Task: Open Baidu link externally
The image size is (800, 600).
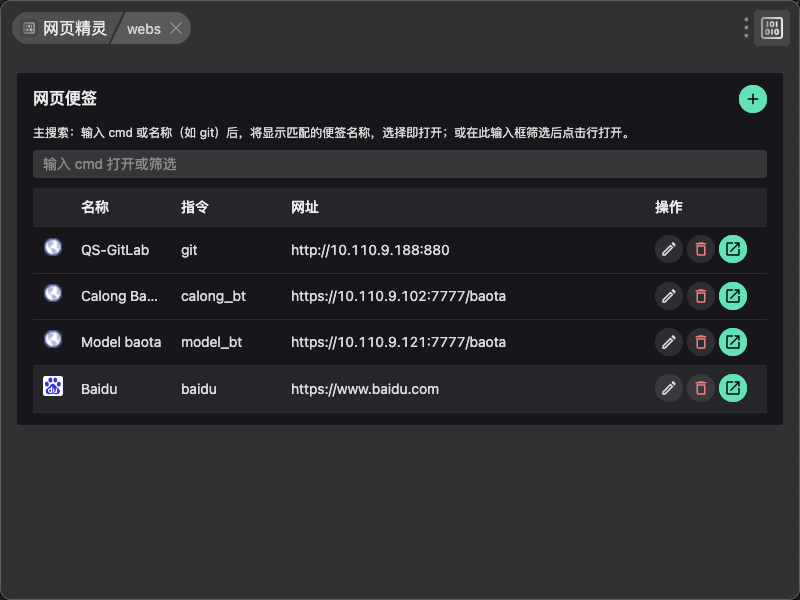Action: (x=733, y=388)
